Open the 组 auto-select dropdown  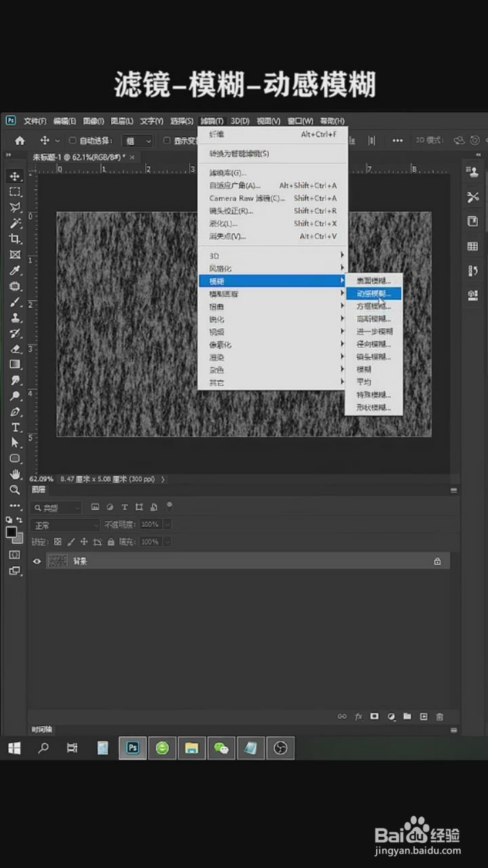click(138, 140)
